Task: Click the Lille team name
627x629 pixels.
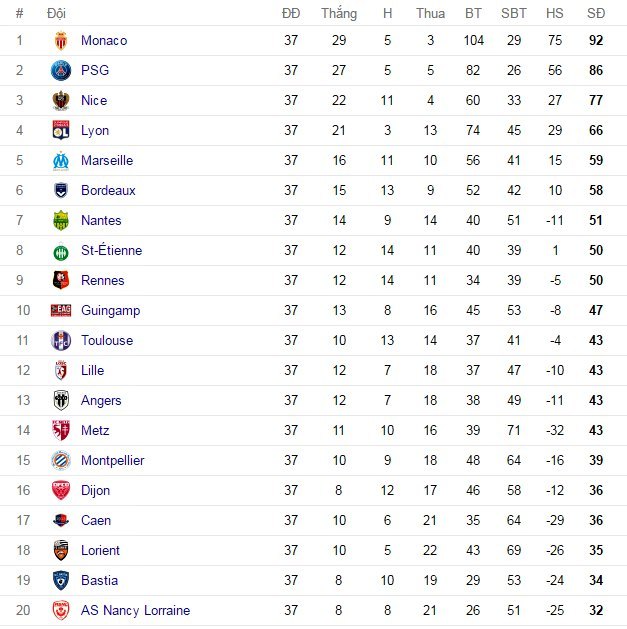Action: point(93,371)
